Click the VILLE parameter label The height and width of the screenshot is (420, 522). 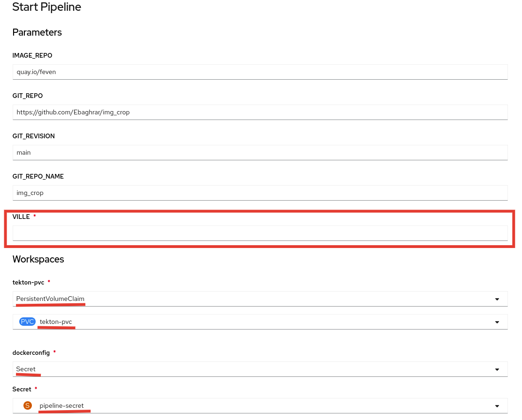tap(21, 217)
